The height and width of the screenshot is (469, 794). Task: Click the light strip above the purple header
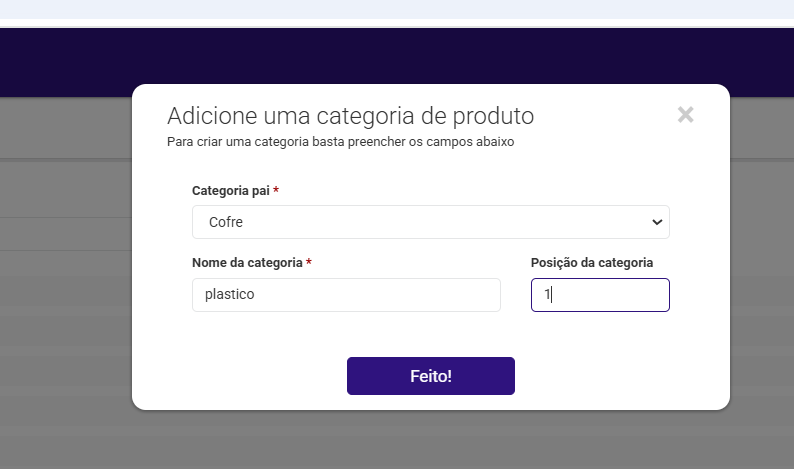(400, 10)
